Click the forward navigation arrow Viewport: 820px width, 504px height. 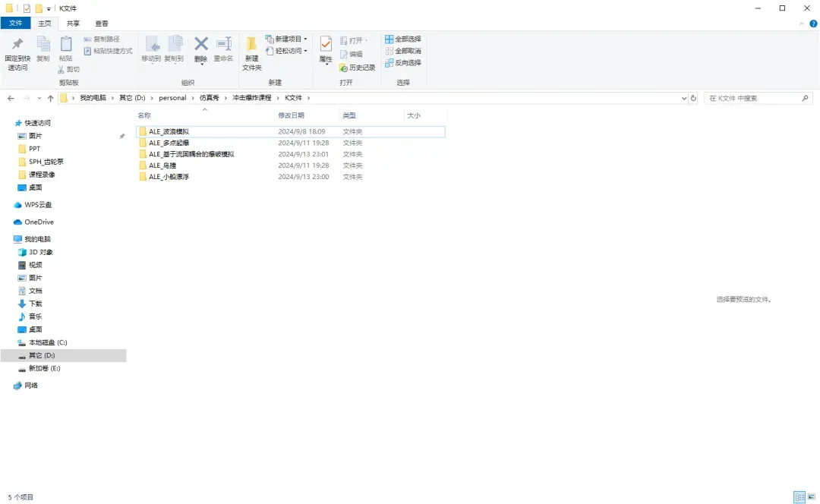pyautogui.click(x=26, y=98)
